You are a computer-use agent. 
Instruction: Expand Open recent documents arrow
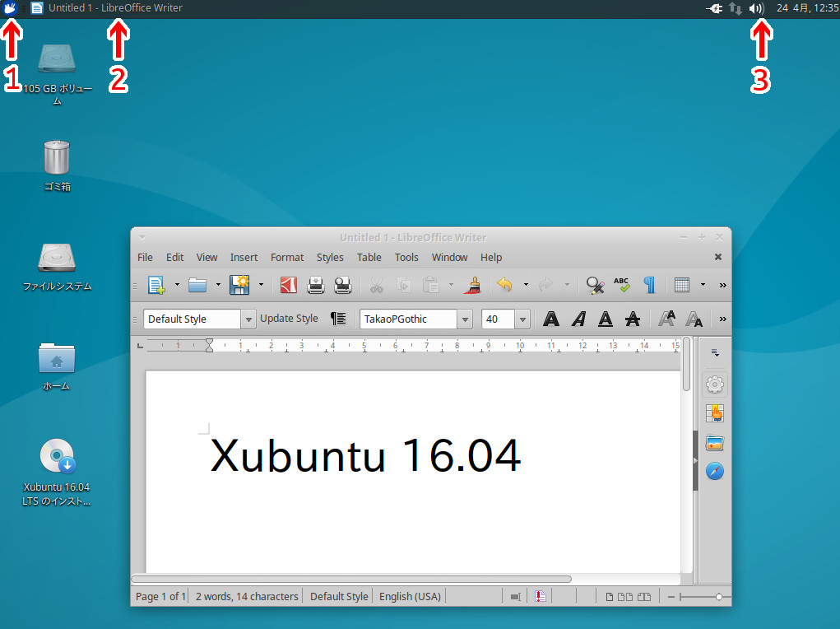point(218,285)
